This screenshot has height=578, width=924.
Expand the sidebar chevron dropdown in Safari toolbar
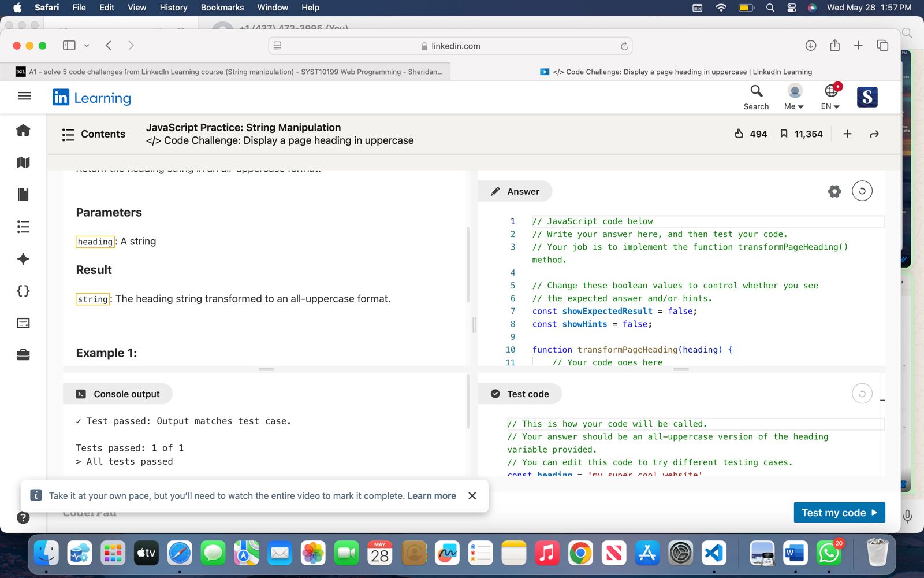coord(87,45)
